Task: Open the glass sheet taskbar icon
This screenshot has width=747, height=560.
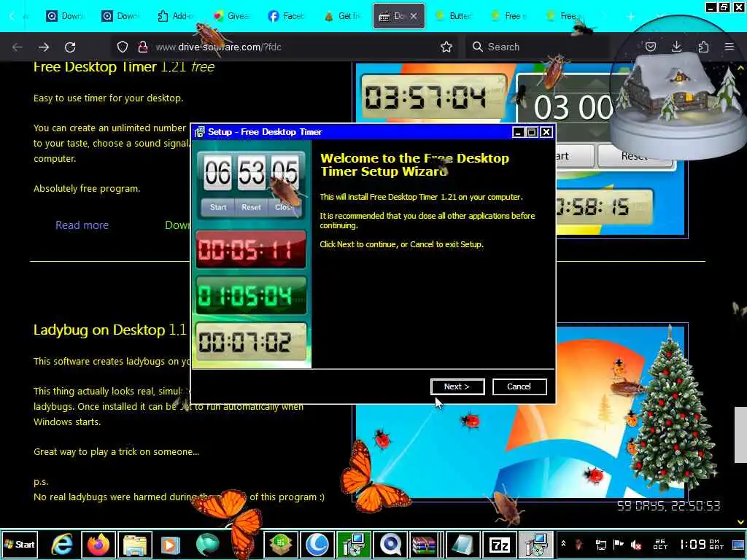Action: 463,544
